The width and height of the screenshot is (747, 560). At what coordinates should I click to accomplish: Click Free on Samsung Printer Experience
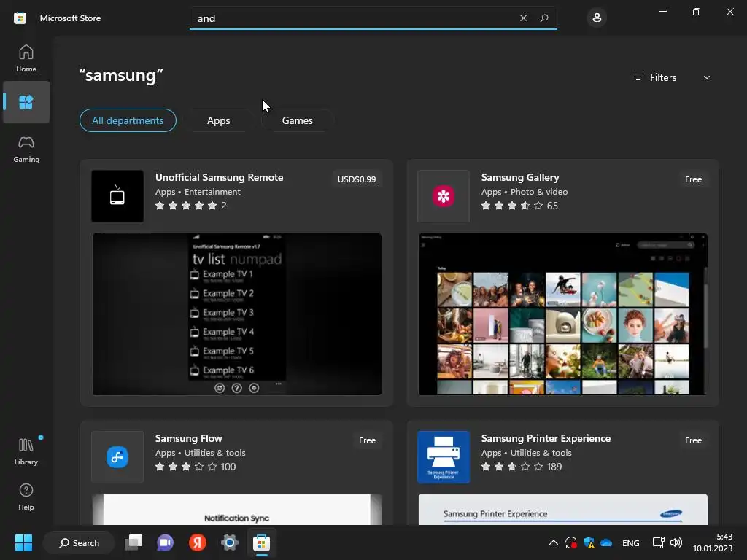tap(693, 440)
